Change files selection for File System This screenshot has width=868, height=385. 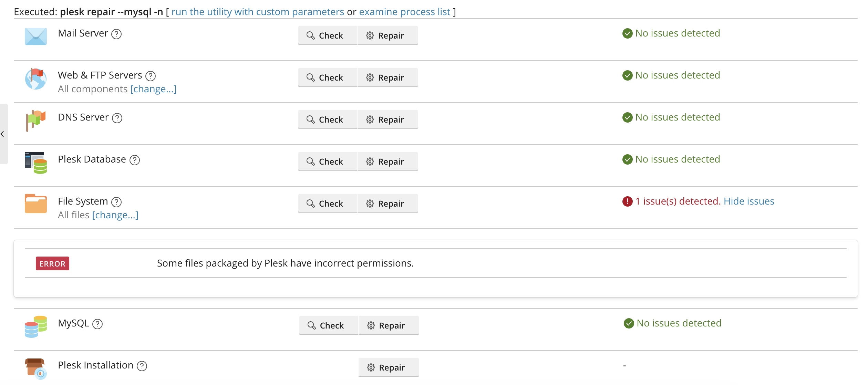tap(115, 215)
